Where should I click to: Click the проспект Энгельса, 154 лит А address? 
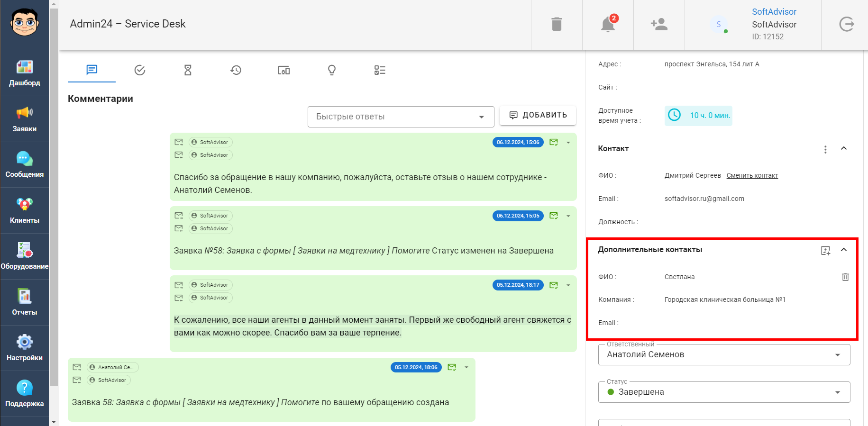click(712, 64)
